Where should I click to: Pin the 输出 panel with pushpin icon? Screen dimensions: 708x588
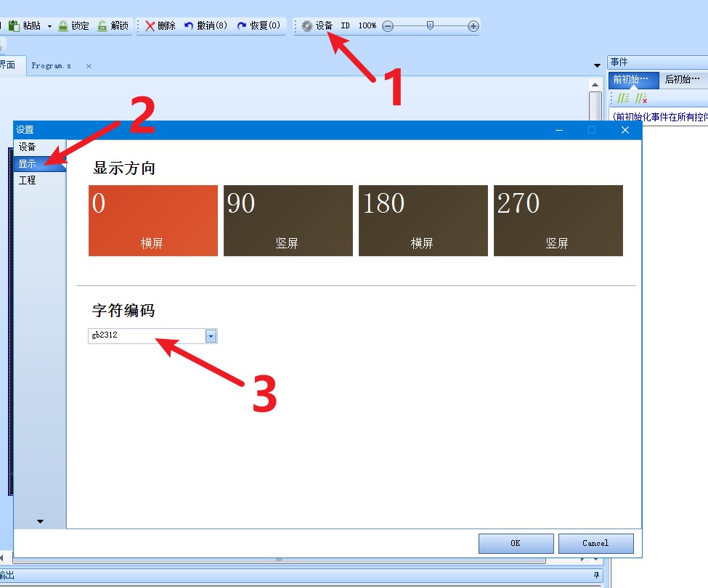[x=597, y=576]
